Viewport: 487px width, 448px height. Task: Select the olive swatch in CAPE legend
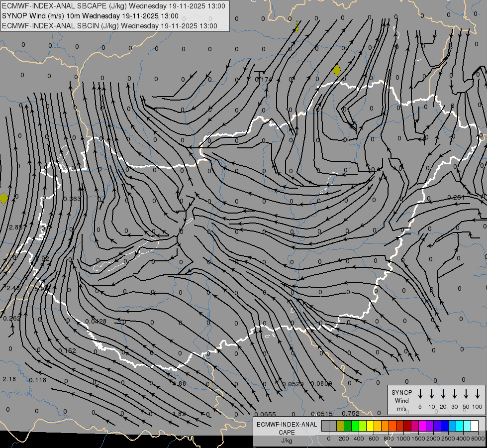[340, 426]
